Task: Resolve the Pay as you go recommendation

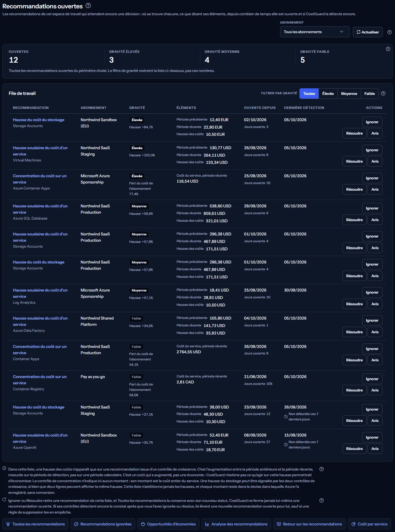Action: point(354,390)
